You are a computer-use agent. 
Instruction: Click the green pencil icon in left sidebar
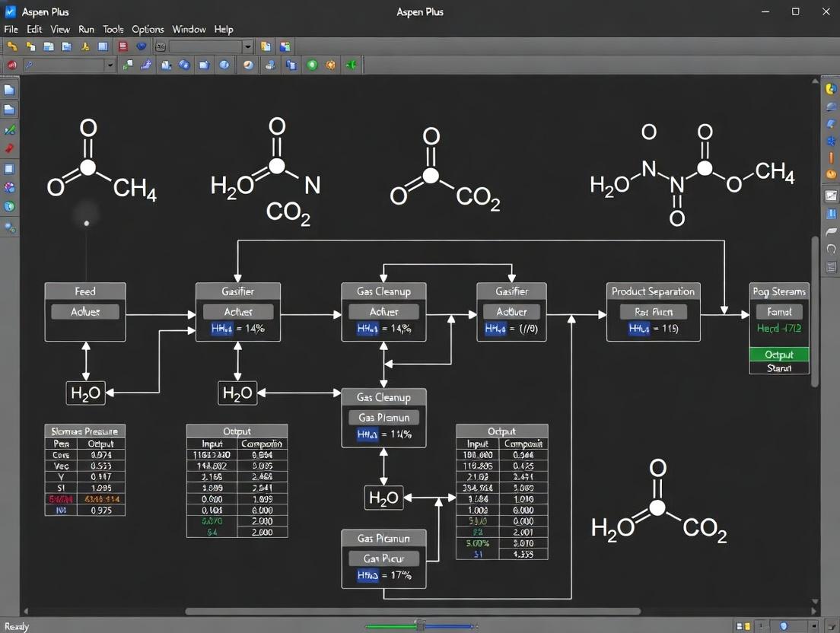click(x=10, y=129)
